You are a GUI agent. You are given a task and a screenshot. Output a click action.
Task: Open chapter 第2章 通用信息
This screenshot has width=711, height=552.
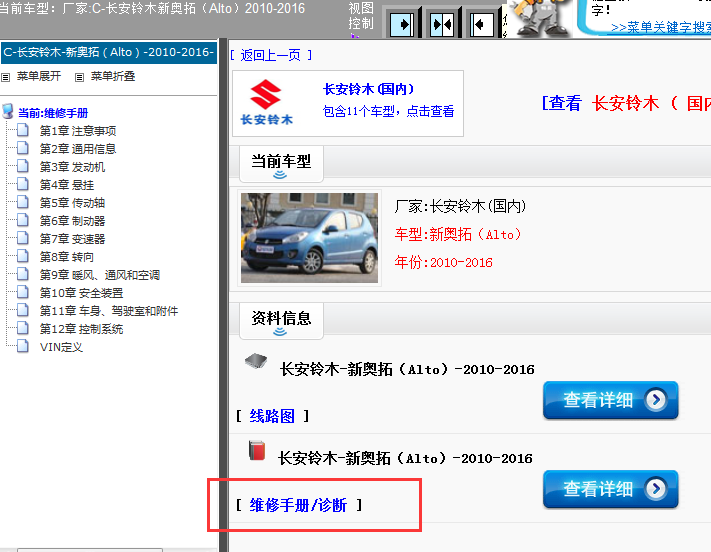pos(78,149)
